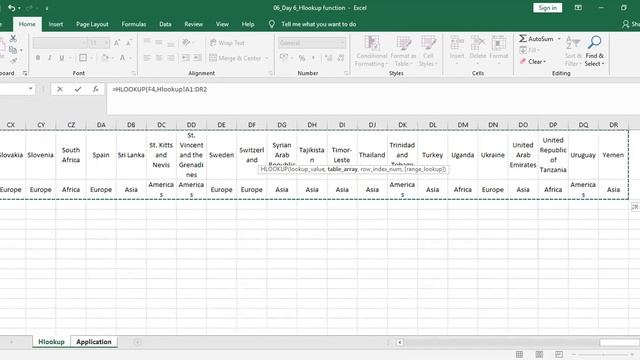The image size is (640, 360).
Task: Click the Font Color letter A icon
Action: 122,58
